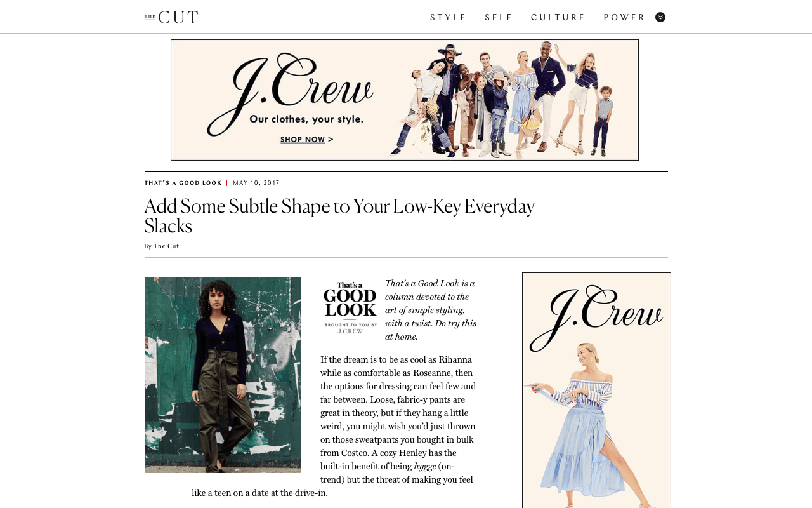Screen dimensions: 812x508
Task: Click the J.Crew sponsor text under Good Look logo
Action: point(350,331)
